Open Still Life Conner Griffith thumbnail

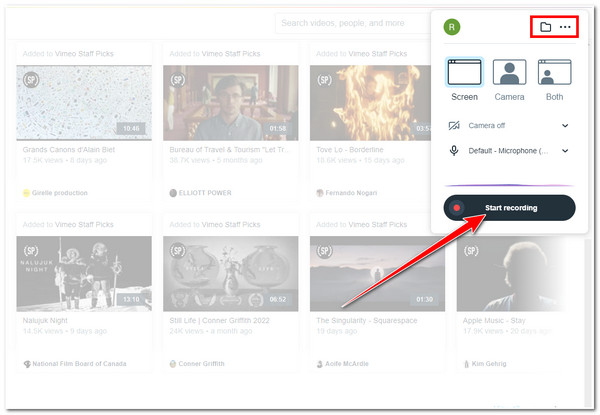coord(231,273)
